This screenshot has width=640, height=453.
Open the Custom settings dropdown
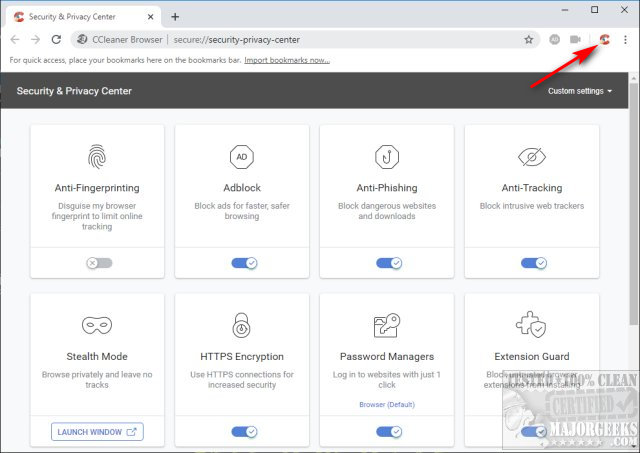(x=580, y=91)
